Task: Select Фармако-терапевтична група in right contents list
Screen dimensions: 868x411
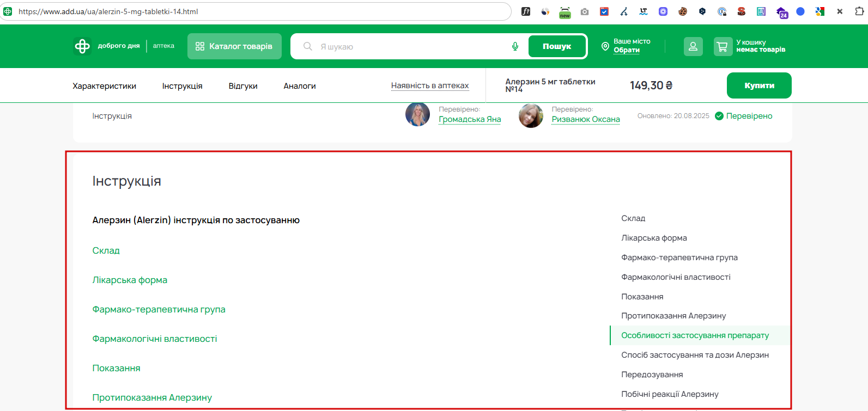Action: point(679,257)
